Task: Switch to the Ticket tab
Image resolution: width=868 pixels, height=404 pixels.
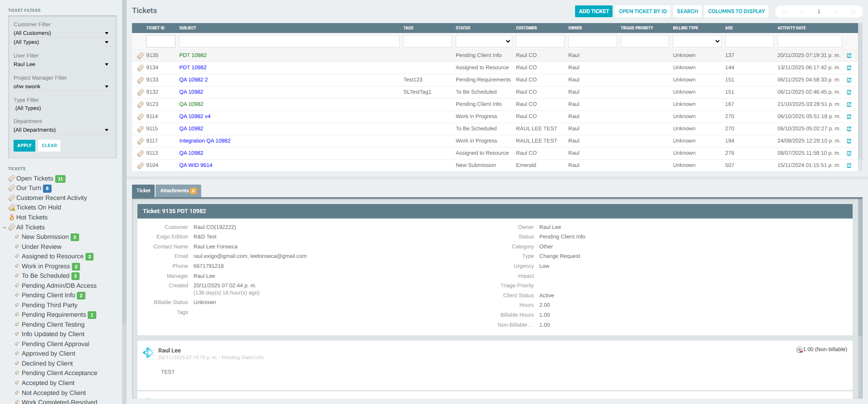Action: tap(143, 191)
